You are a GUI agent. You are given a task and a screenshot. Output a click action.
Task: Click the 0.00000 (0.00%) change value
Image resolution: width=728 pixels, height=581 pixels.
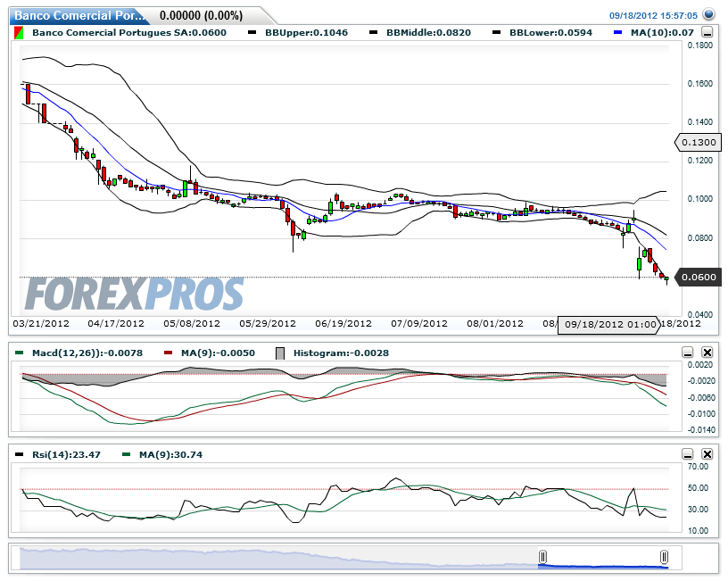coord(201,16)
